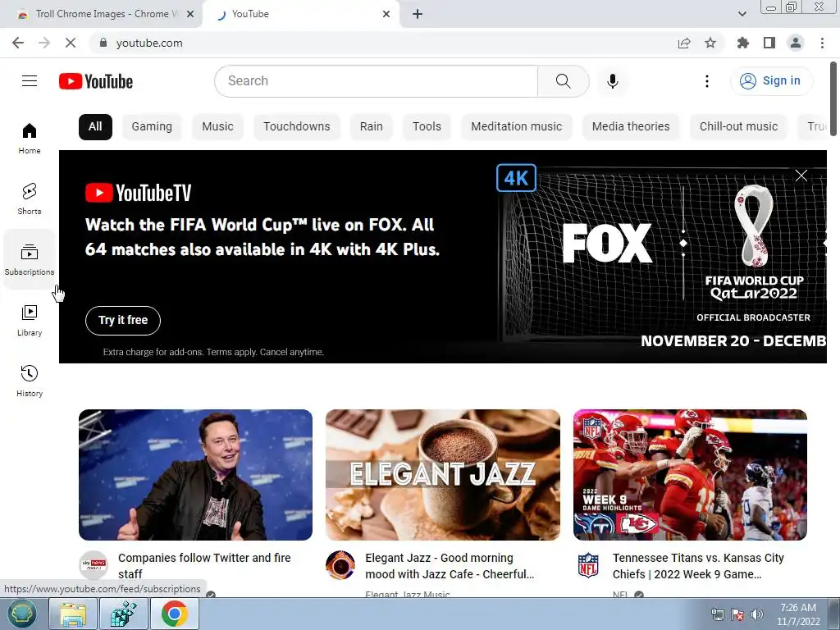This screenshot has width=840, height=630.
Task: Open Elon Musk Twitter video thumbnail
Action: click(x=195, y=475)
